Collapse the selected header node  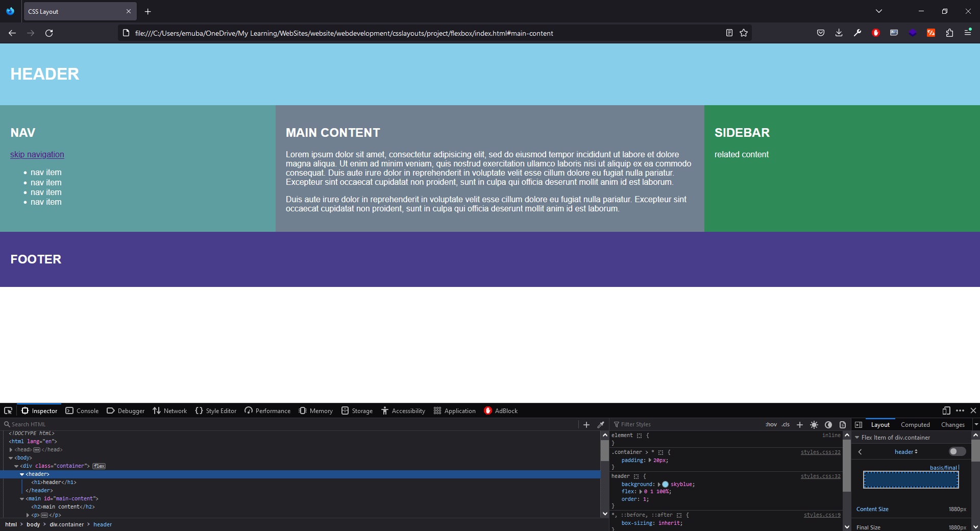22,474
